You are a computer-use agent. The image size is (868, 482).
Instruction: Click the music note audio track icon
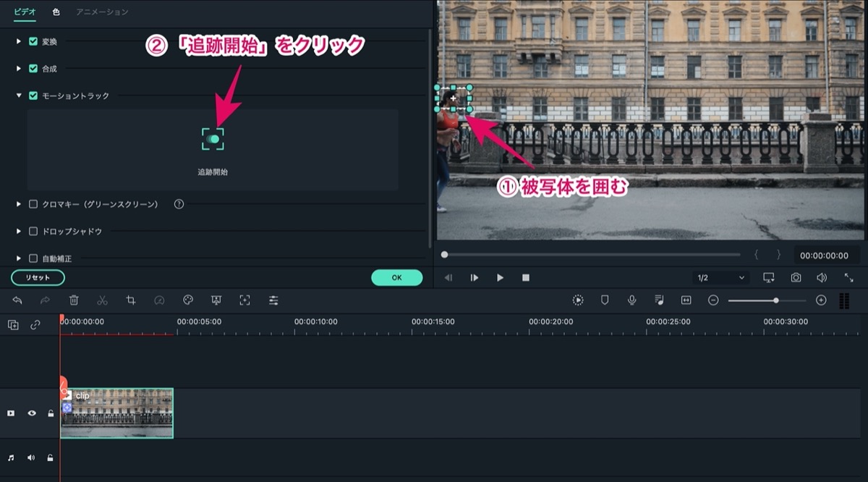(11, 457)
